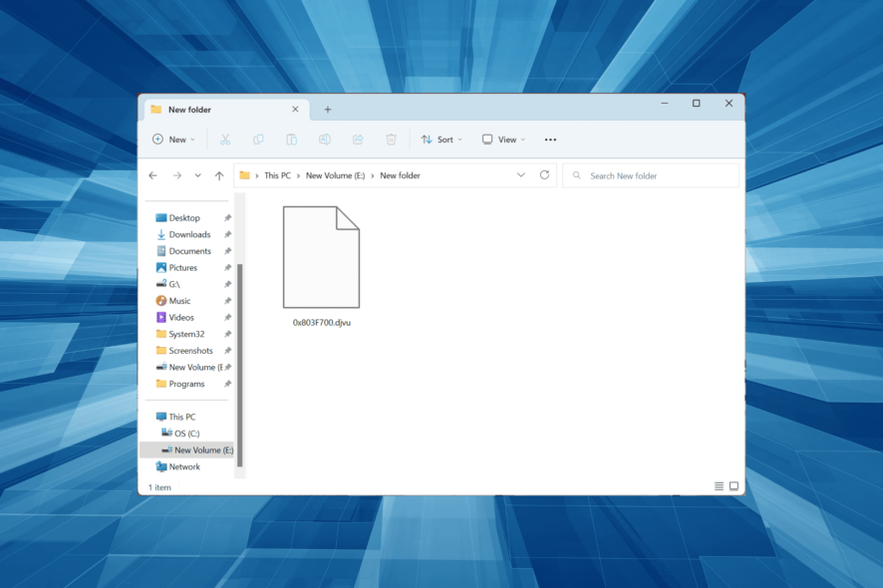Unpin Downloads using its pin icon
Screen dimensions: 883x588
(227, 234)
